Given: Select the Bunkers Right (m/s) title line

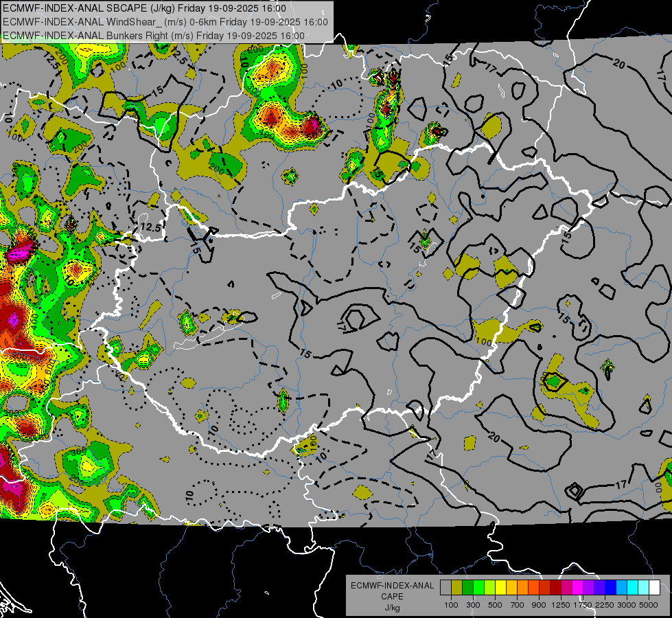Looking at the screenshot, I should coord(154,36).
